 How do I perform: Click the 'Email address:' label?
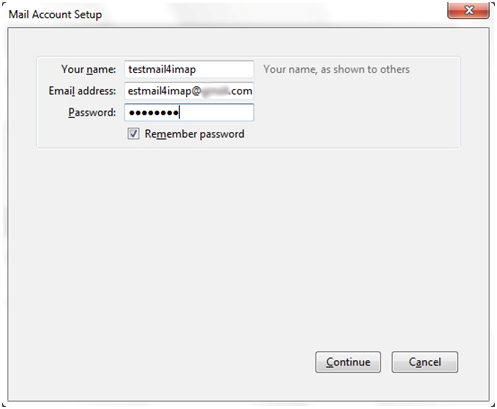click(82, 91)
